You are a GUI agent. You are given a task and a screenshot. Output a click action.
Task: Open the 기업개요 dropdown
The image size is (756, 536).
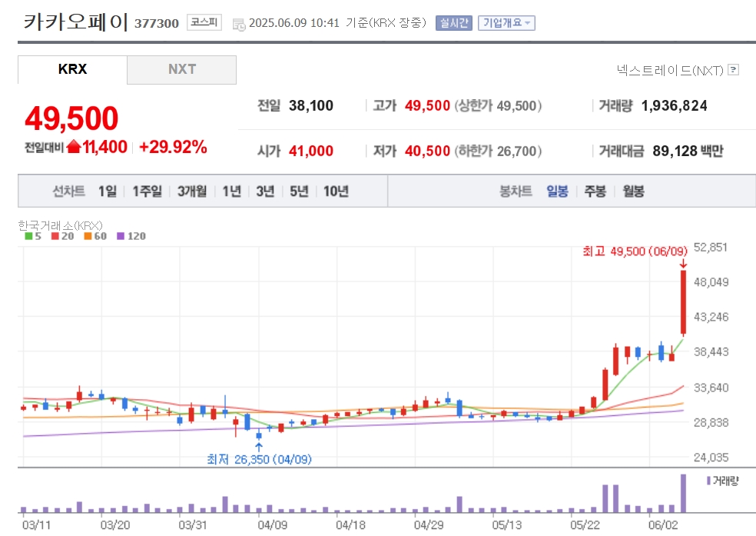(x=506, y=22)
